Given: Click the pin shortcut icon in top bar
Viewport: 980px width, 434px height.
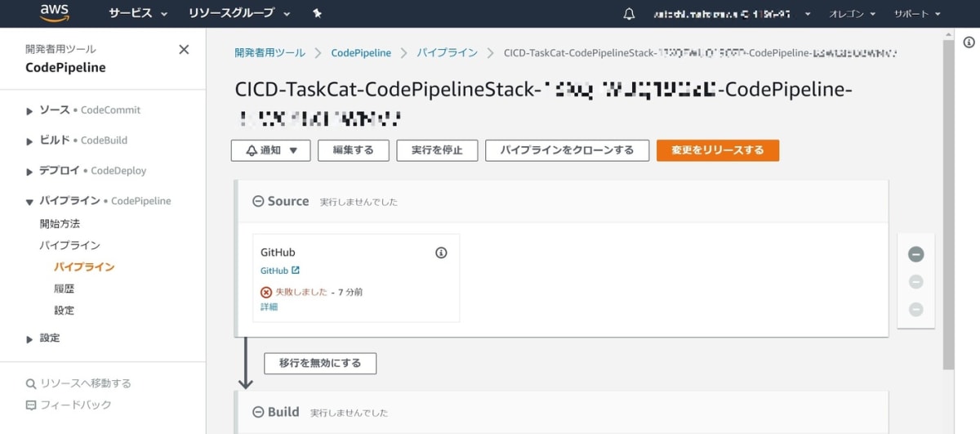Looking at the screenshot, I should tap(317, 14).
